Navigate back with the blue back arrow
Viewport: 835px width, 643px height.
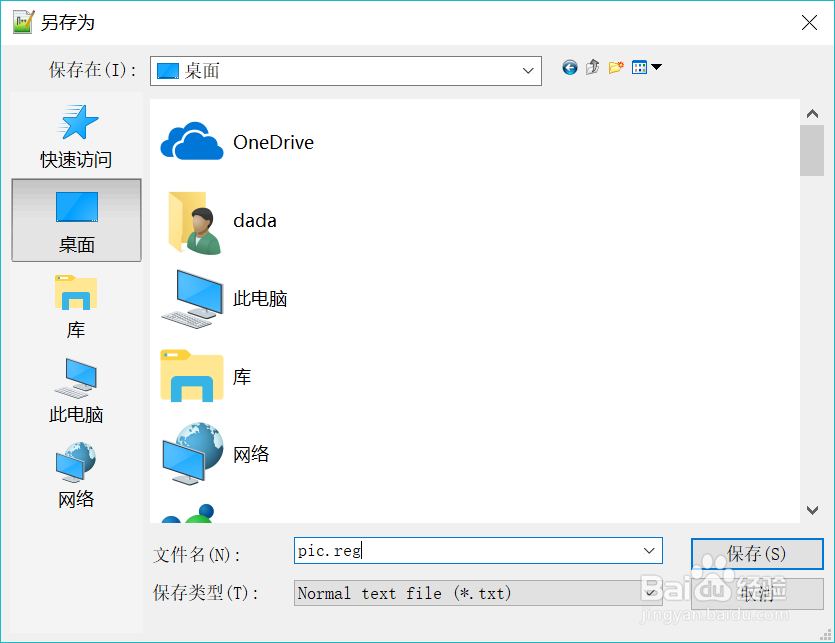click(569, 67)
